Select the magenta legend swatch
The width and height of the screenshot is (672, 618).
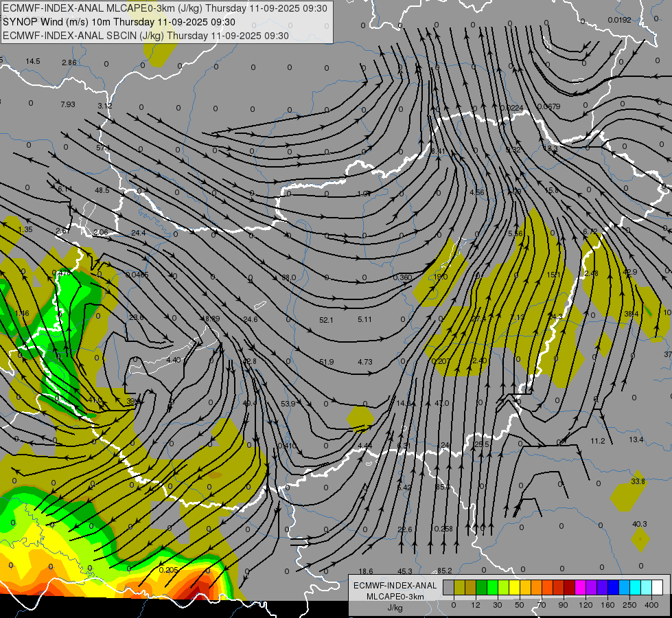pos(580,587)
